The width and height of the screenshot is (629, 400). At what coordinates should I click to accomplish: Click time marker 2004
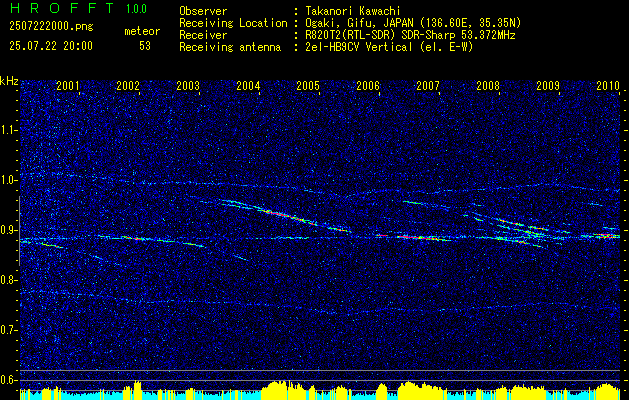pos(248,85)
